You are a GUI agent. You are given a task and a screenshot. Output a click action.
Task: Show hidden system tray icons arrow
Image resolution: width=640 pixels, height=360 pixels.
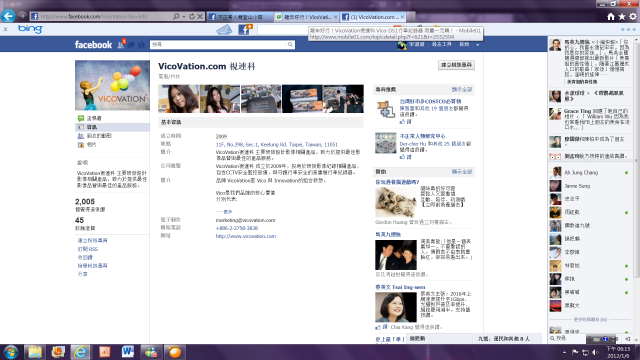[x=564, y=352]
